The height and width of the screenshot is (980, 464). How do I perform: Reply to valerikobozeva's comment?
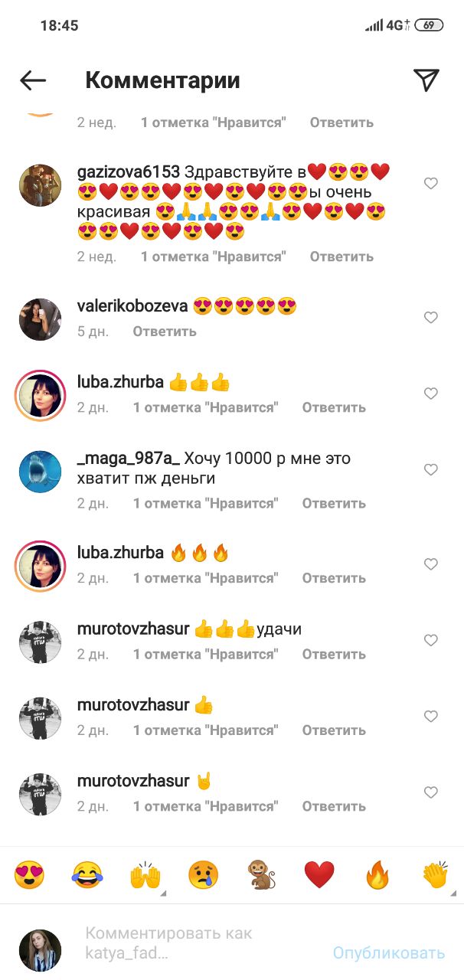click(165, 332)
